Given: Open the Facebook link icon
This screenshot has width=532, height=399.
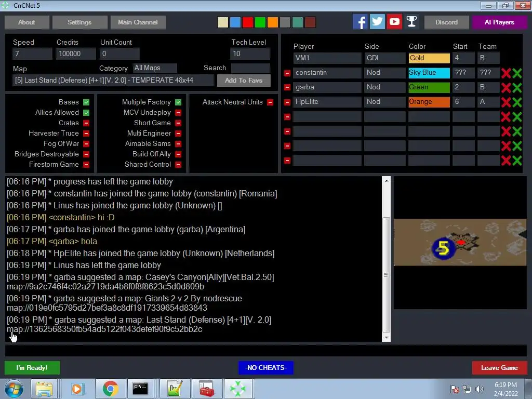Looking at the screenshot, I should [x=360, y=22].
